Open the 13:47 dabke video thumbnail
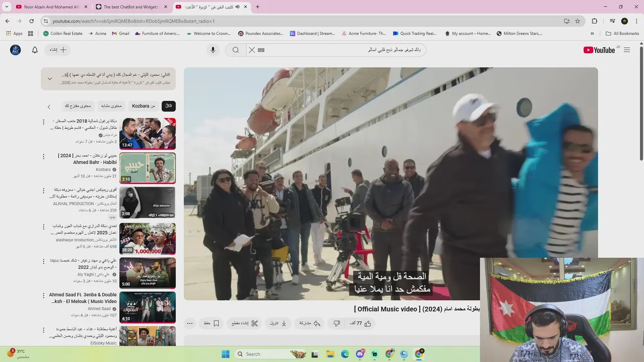644x362 pixels. point(147,134)
